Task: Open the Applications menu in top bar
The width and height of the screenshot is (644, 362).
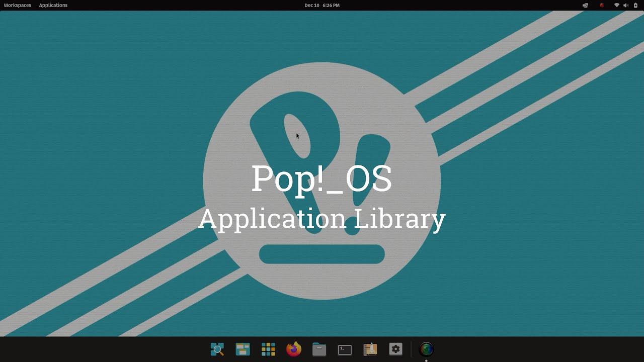Action: 53,5
